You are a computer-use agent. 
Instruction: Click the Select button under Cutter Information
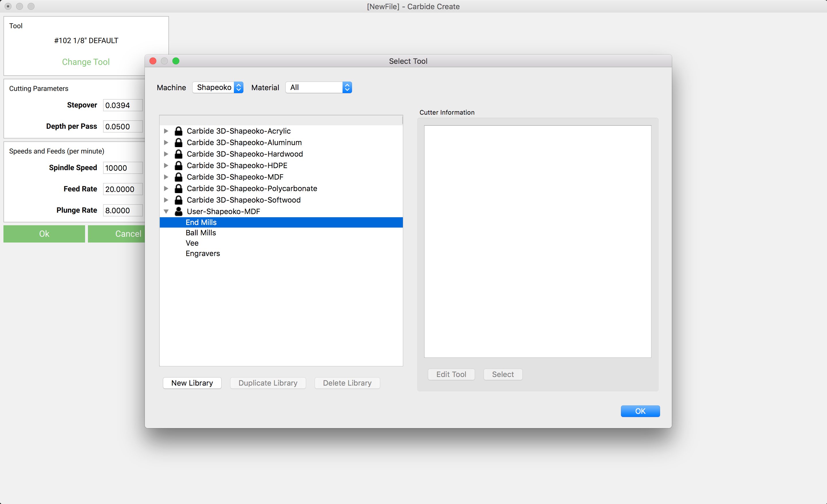tap(503, 374)
